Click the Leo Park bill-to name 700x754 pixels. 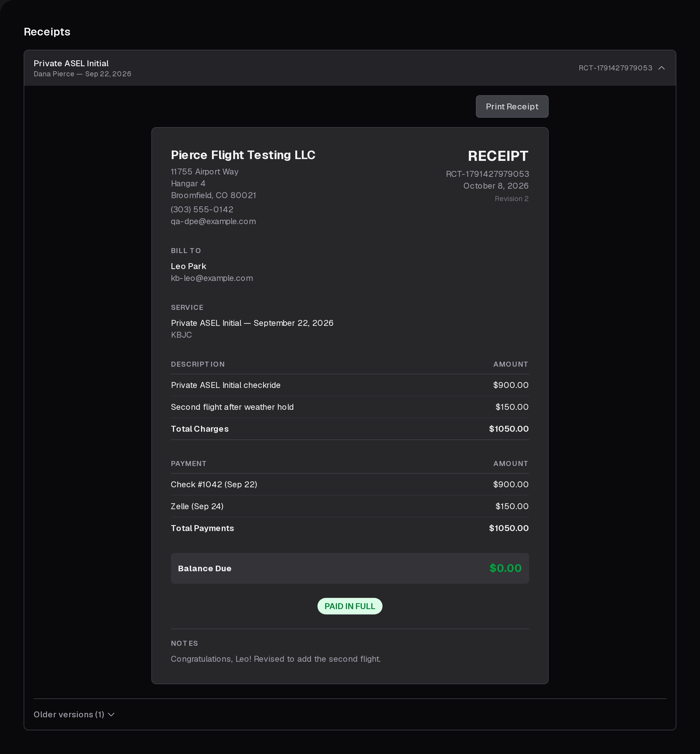click(188, 266)
